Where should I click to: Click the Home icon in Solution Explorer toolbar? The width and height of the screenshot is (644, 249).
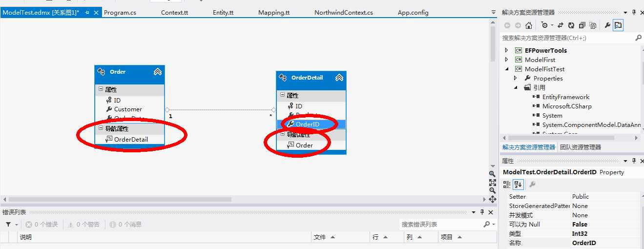click(529, 25)
